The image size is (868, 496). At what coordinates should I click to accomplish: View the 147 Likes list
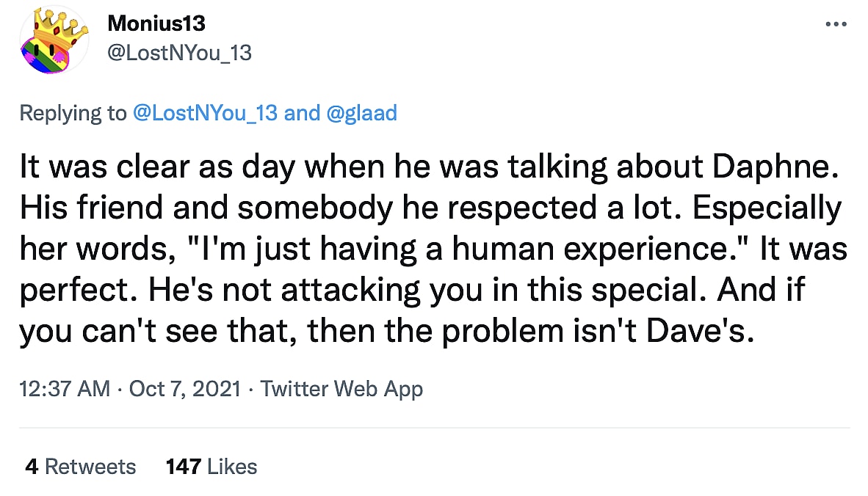click(x=211, y=467)
